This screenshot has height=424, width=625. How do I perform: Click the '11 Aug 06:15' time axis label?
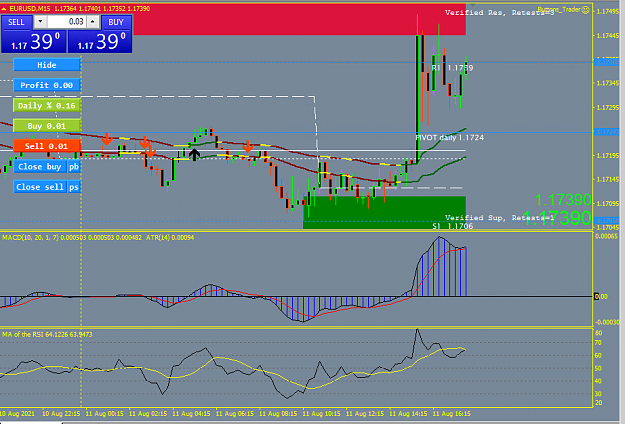coord(234,414)
